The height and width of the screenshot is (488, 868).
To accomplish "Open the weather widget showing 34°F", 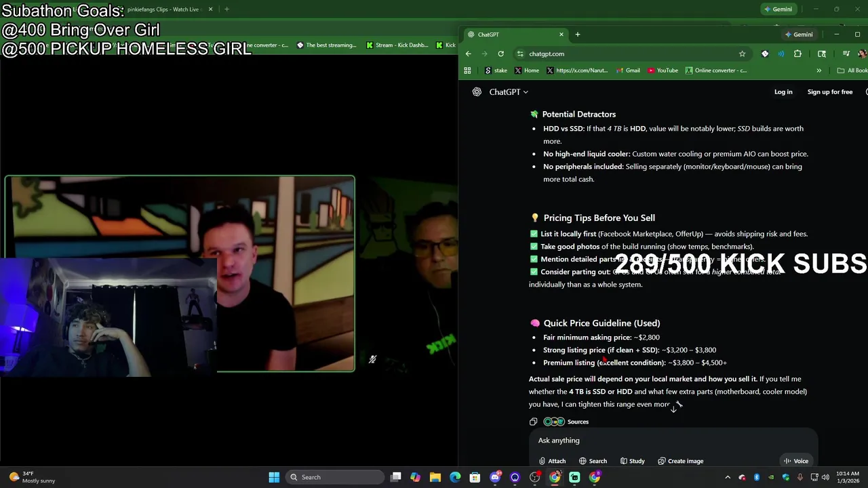I will coord(31,477).
